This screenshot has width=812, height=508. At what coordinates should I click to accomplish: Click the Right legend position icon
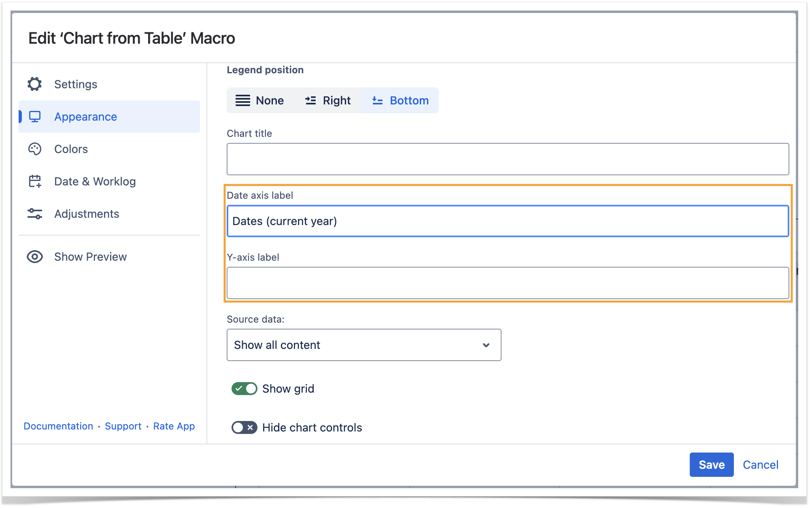click(310, 100)
